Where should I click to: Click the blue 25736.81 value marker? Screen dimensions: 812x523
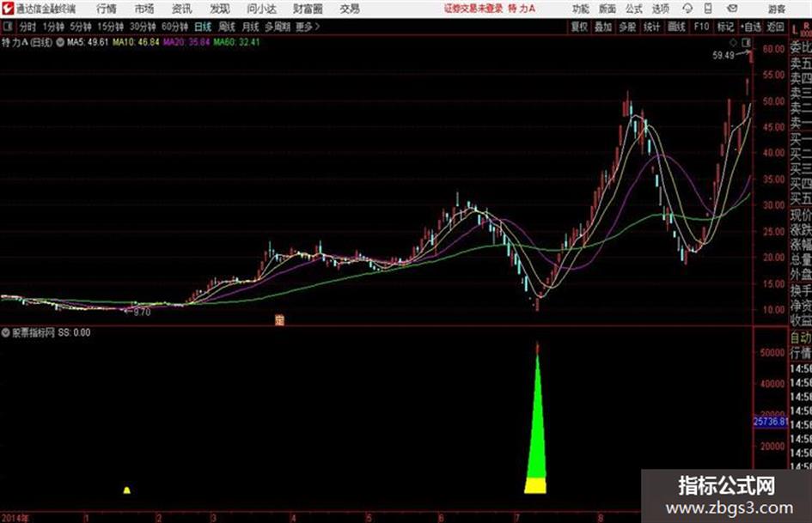click(770, 422)
